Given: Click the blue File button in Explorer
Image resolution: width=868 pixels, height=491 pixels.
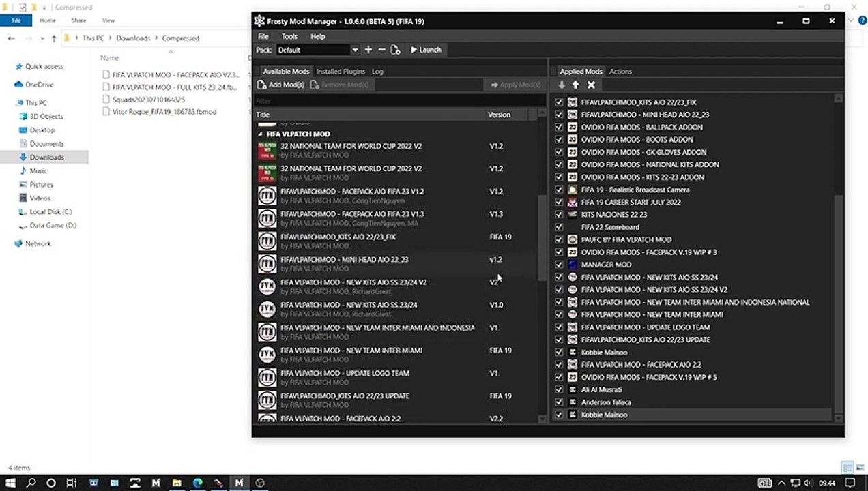Looking at the screenshot, I should [16, 20].
